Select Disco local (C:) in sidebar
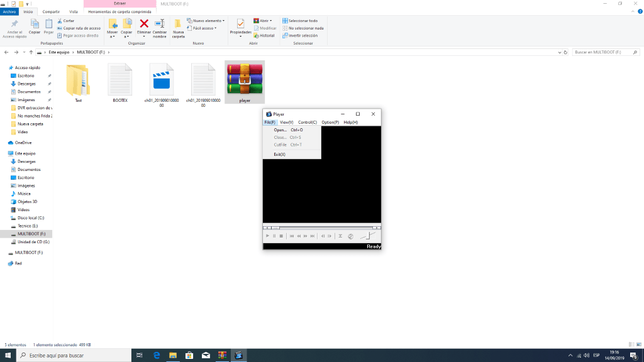The image size is (644, 362). (30, 217)
